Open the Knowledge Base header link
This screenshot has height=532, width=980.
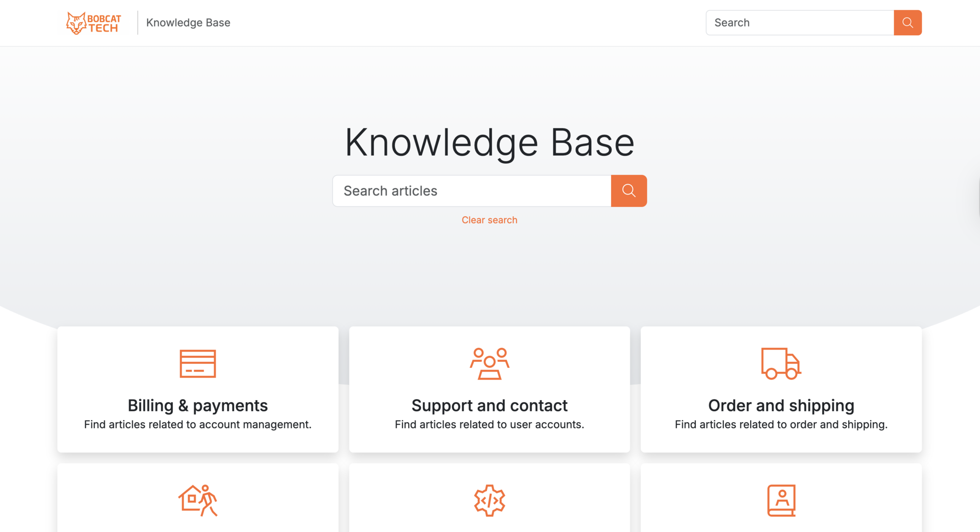click(x=188, y=23)
